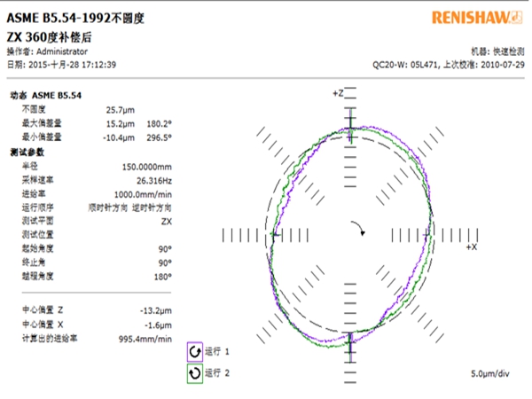Select the 动态 ASME B5.54 section heading

(x=45, y=94)
